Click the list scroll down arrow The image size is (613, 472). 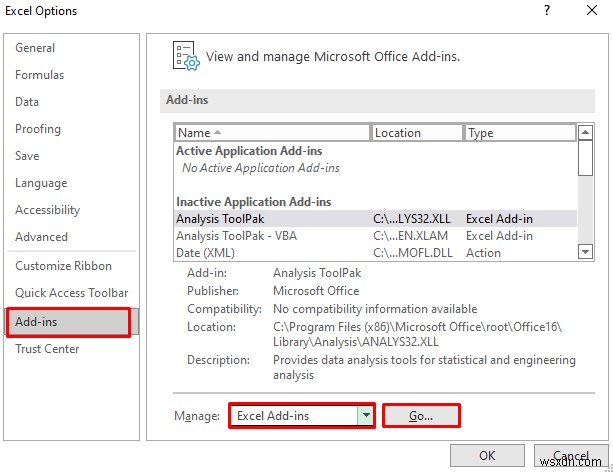[585, 251]
